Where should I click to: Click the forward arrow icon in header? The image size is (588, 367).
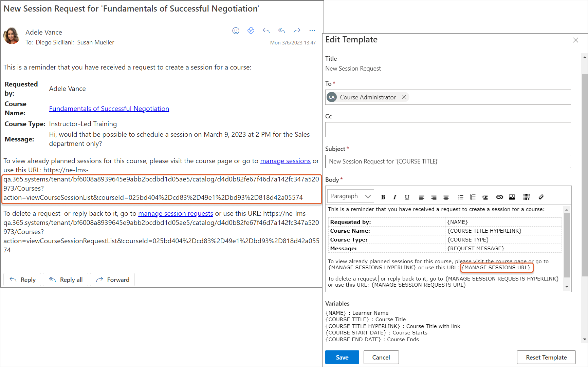pyautogui.click(x=297, y=31)
